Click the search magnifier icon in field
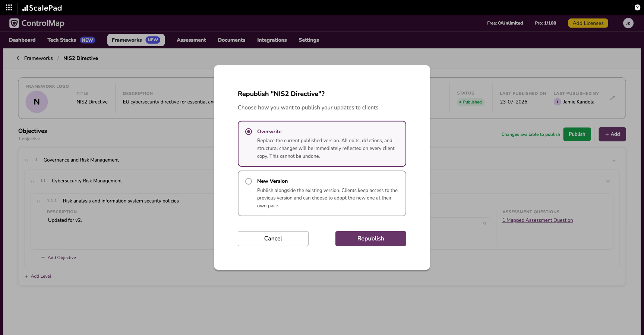Screen dimensions: 644x335 click(x=484, y=223)
